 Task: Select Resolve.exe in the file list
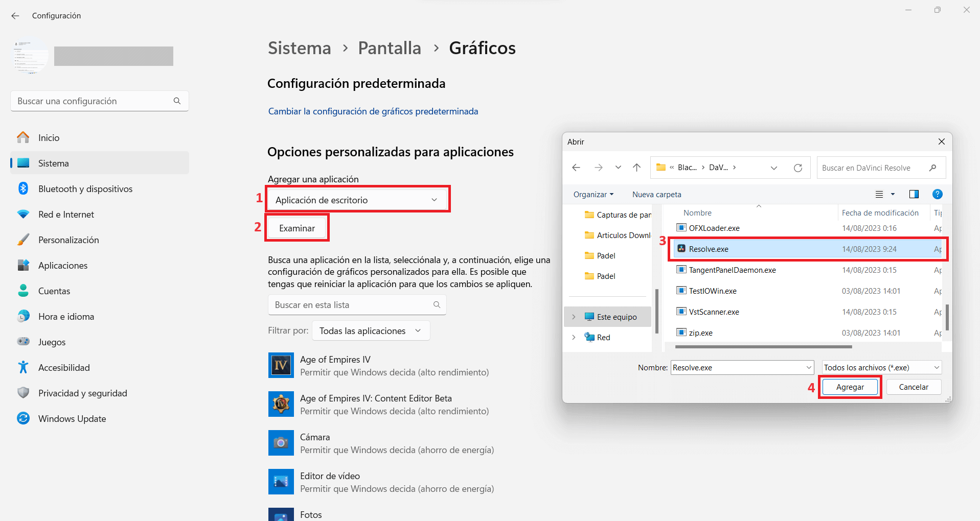(x=808, y=249)
